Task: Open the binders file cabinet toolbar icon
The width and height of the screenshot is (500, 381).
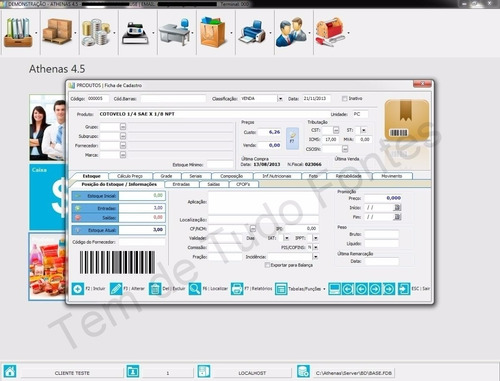Action: tap(18, 32)
